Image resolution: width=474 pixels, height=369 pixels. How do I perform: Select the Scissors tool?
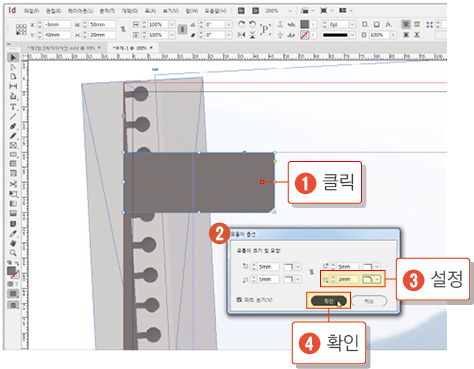(13, 184)
